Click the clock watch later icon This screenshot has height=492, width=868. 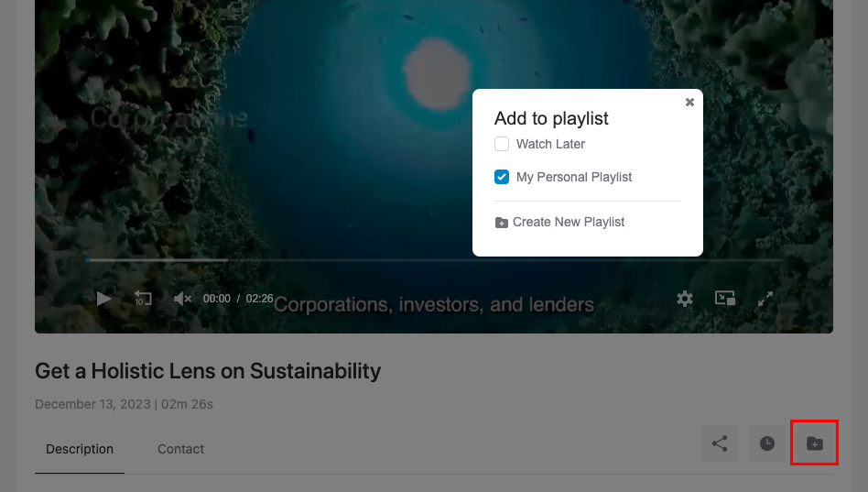pyautogui.click(x=767, y=443)
